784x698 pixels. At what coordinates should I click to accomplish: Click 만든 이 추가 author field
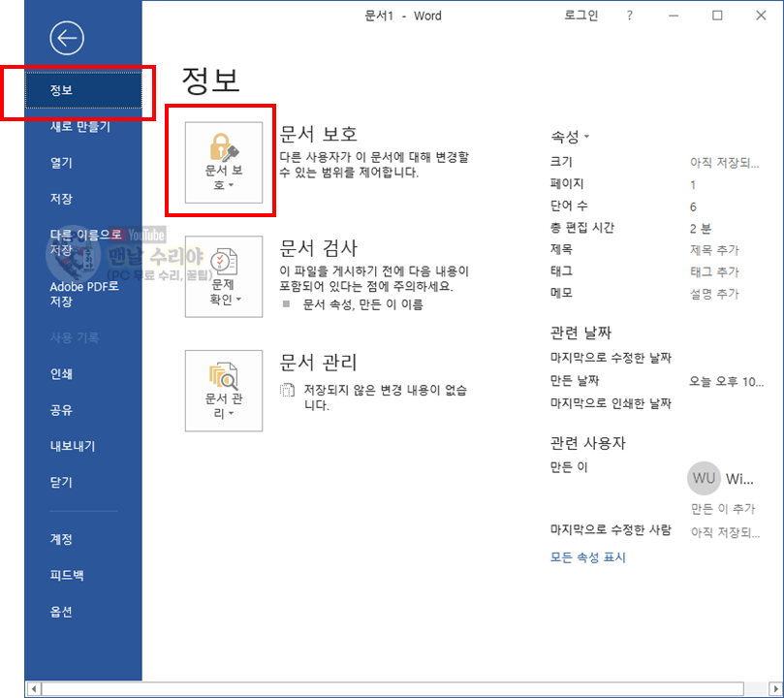(723, 509)
